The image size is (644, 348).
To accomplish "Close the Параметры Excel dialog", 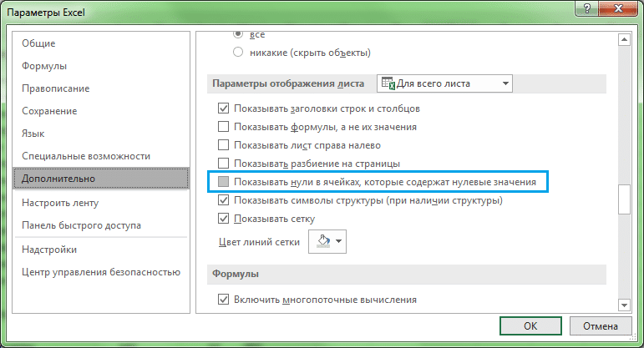I will (x=618, y=8).
